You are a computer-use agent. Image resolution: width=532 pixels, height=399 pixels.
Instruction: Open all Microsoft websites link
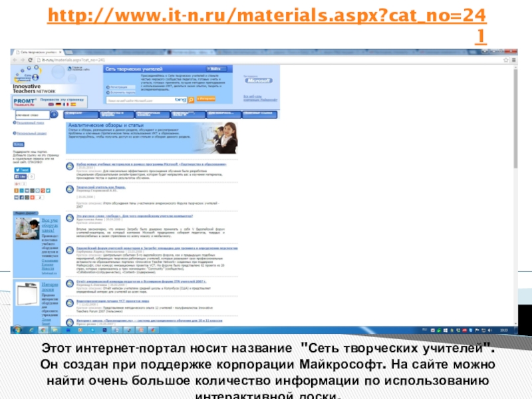[260, 98]
